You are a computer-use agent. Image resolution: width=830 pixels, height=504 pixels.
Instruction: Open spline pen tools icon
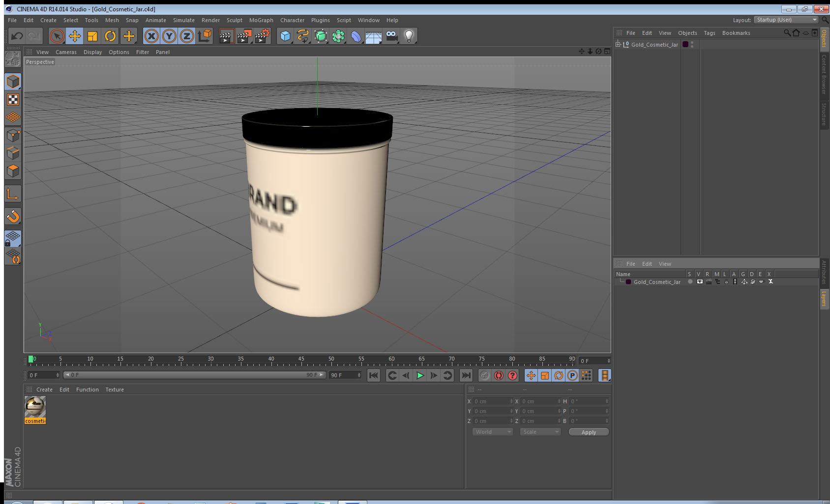coord(303,36)
